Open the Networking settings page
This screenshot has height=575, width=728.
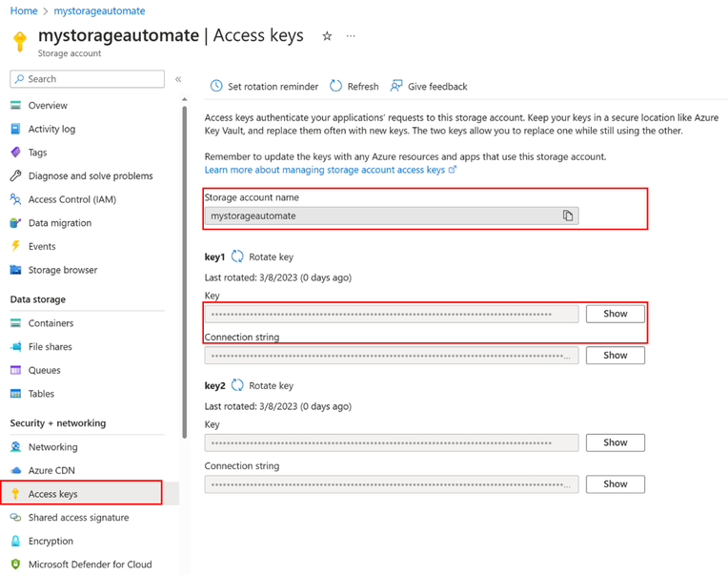tap(53, 447)
